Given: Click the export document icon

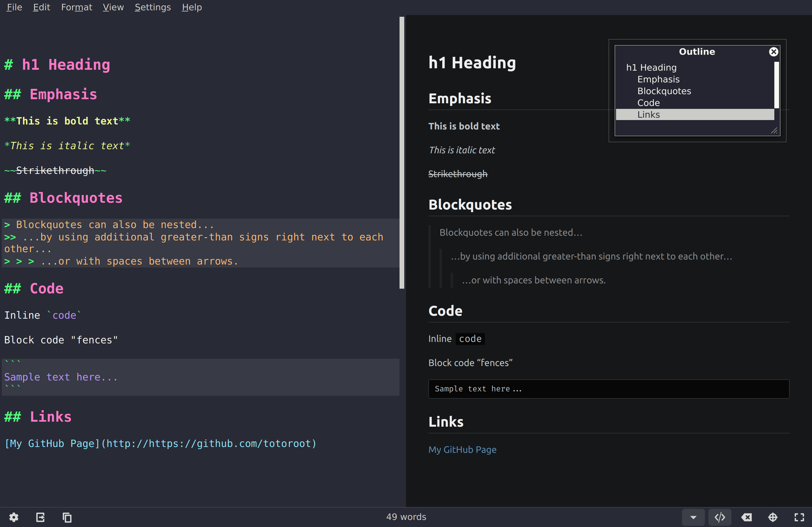Looking at the screenshot, I should tap(40, 518).
